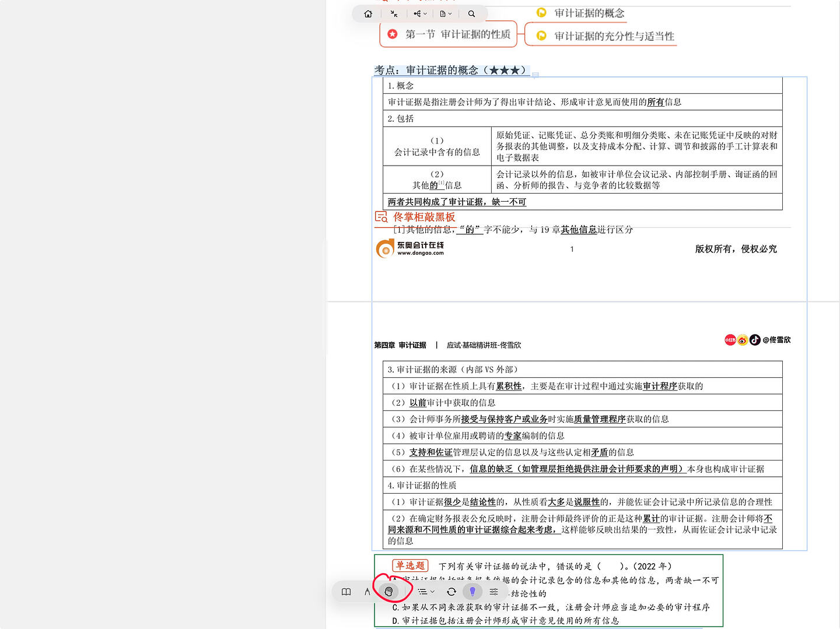Click the circular sync arrows icon
840x629 pixels.
coord(452,592)
